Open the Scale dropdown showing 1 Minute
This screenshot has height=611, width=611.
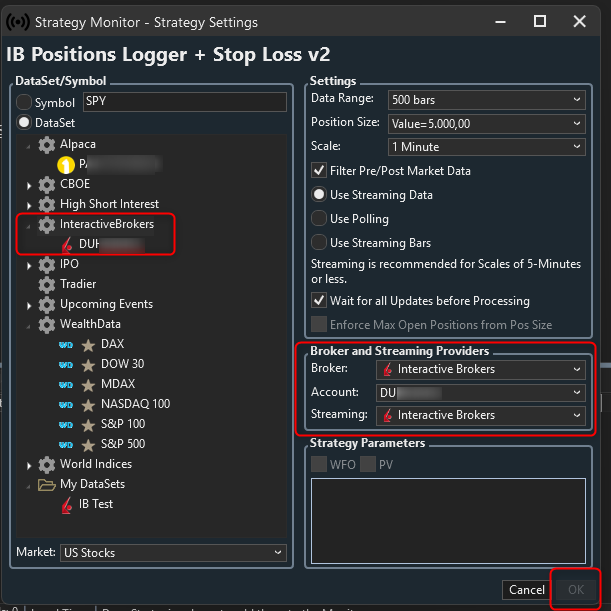487,147
